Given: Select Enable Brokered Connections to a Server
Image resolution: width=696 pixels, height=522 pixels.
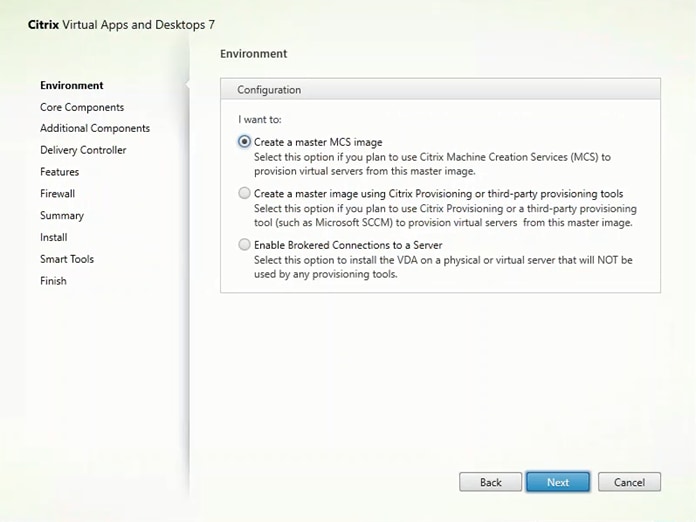Looking at the screenshot, I should coord(245,245).
